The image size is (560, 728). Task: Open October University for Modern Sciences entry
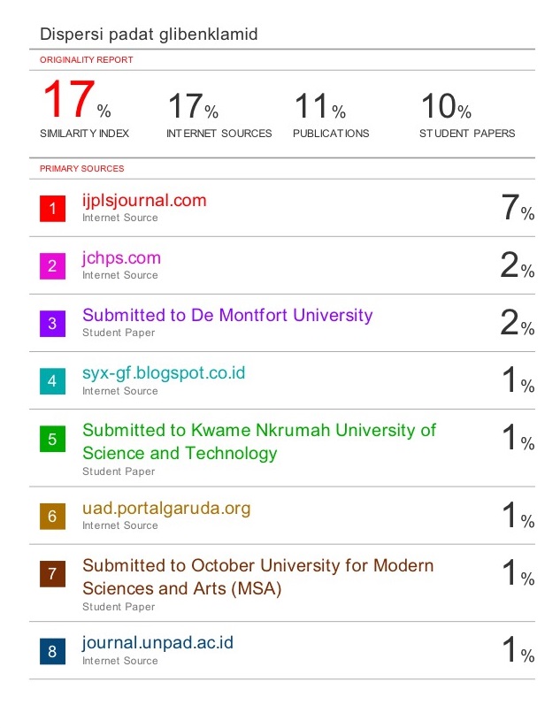pyautogui.click(x=258, y=577)
